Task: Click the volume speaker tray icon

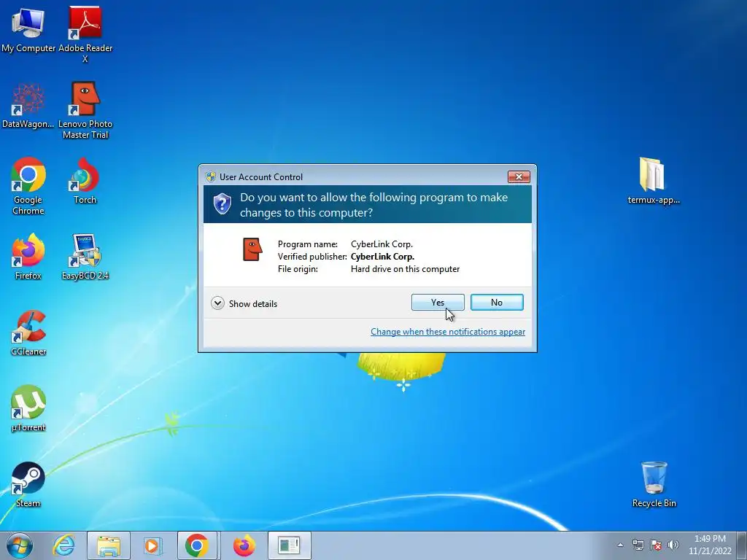Action: pyautogui.click(x=673, y=545)
